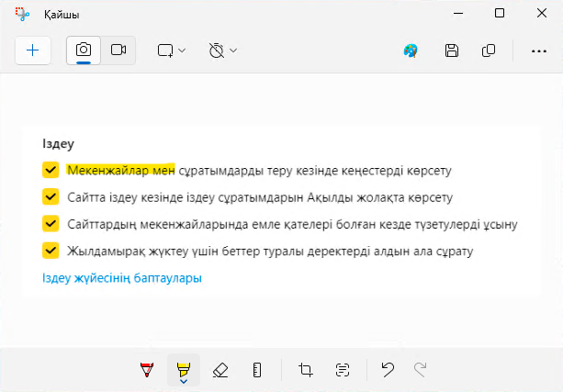Activate the image crop tool
Screen dimensions: 563x392
(x=305, y=369)
